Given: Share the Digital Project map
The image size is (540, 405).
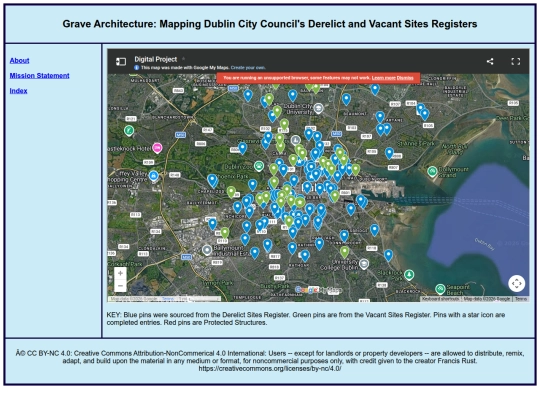Looking at the screenshot, I should pos(490,62).
